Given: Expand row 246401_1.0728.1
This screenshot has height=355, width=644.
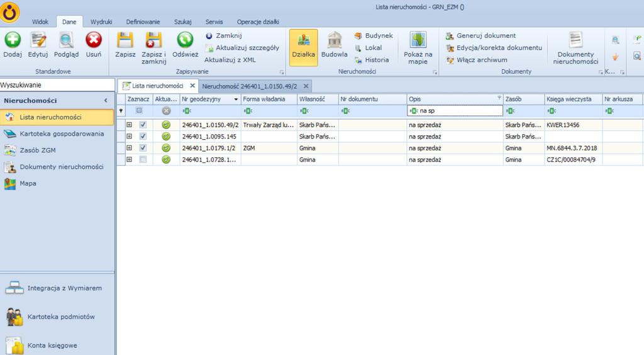Looking at the screenshot, I should pyautogui.click(x=130, y=159).
